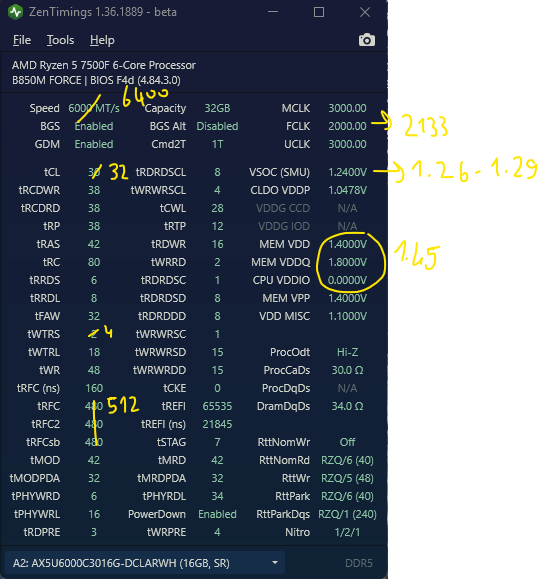Click the MCLK 3000.00 value
Screen dimensions: 538x579
pyautogui.click(x=347, y=108)
